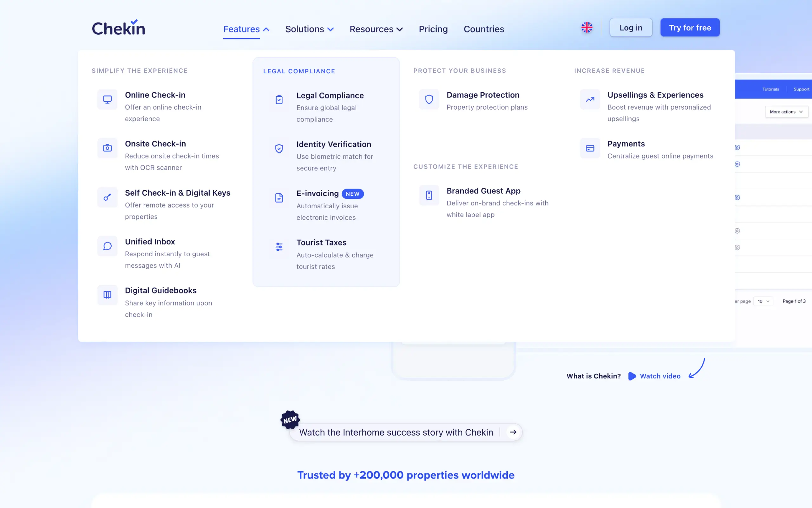Open the Legal Compliance feature title
Image resolution: width=812 pixels, height=508 pixels.
330,96
